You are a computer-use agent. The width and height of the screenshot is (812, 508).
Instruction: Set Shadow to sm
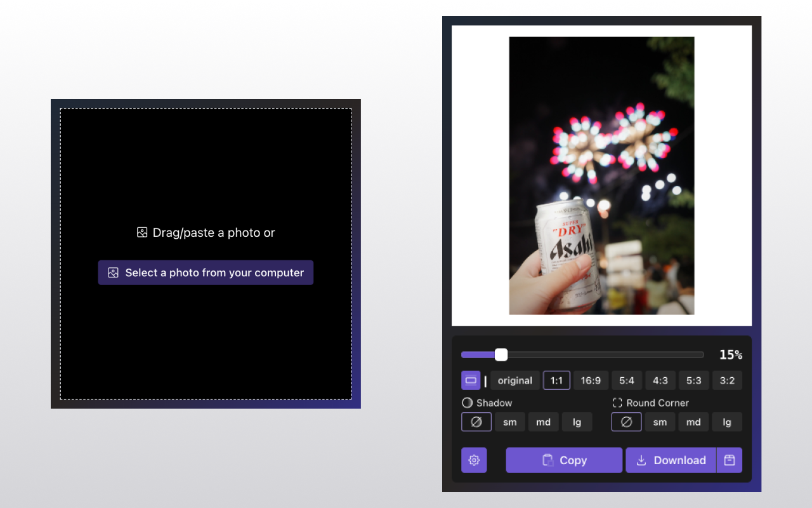[x=510, y=422]
